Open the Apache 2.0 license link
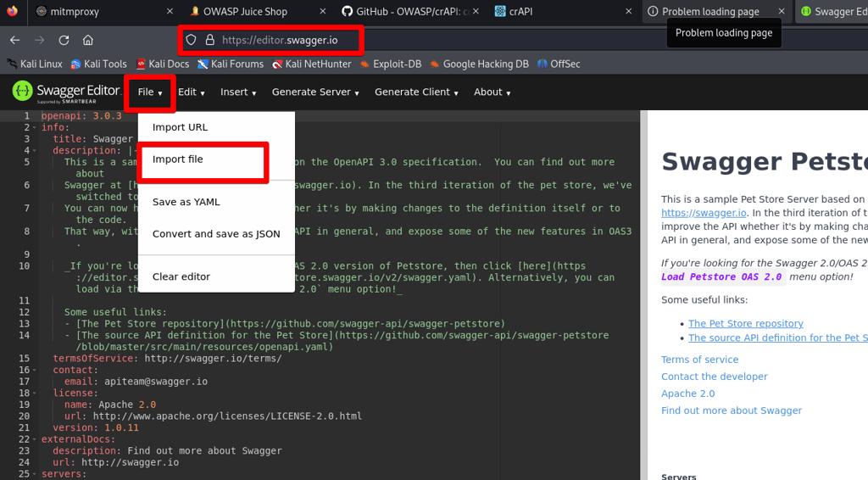This screenshot has height=480, width=868. [x=687, y=393]
